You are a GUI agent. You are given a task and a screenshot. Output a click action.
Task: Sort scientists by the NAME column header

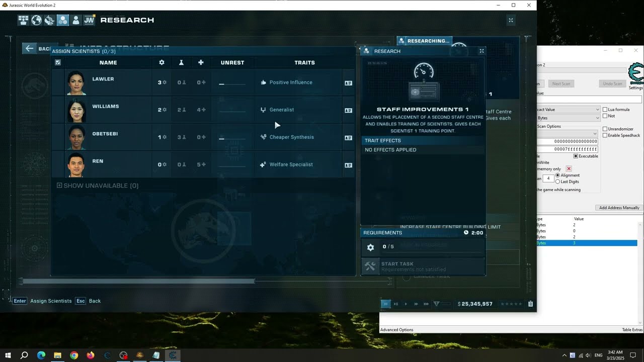click(x=108, y=63)
